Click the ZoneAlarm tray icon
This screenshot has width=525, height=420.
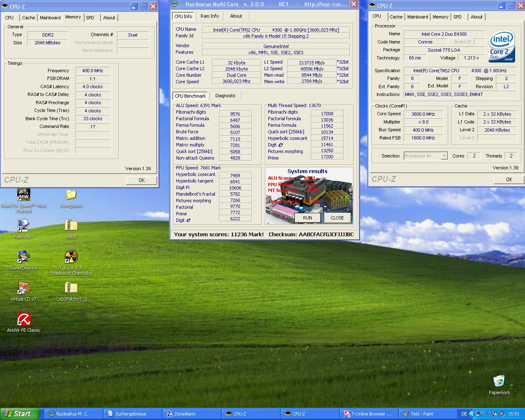[x=495, y=414]
